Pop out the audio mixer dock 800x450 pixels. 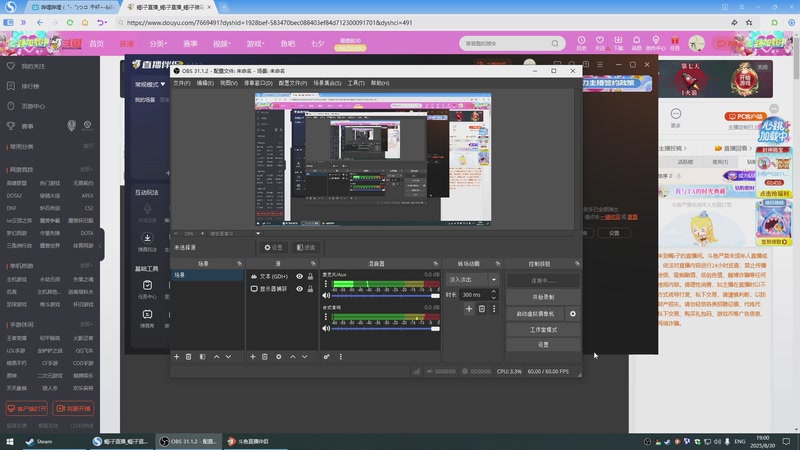[x=436, y=264]
